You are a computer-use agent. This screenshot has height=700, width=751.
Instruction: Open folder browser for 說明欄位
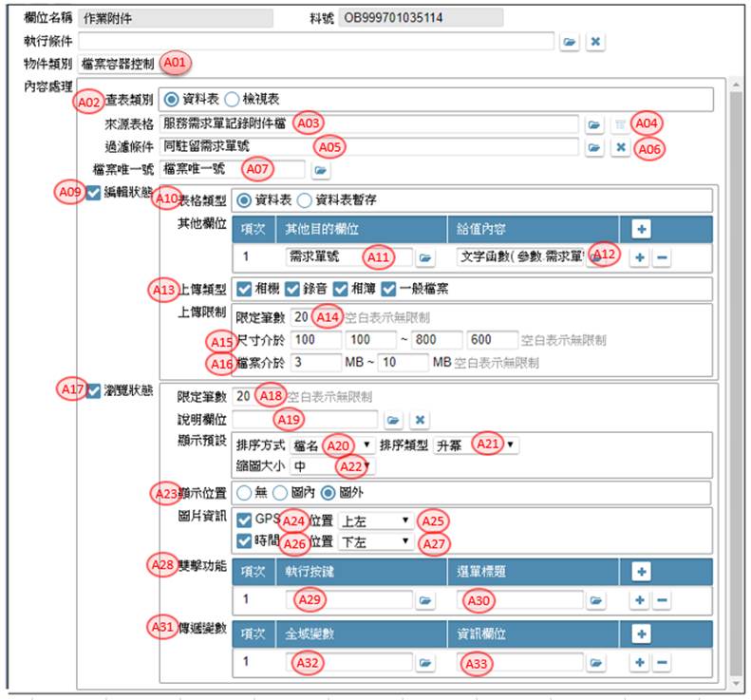[x=393, y=420]
